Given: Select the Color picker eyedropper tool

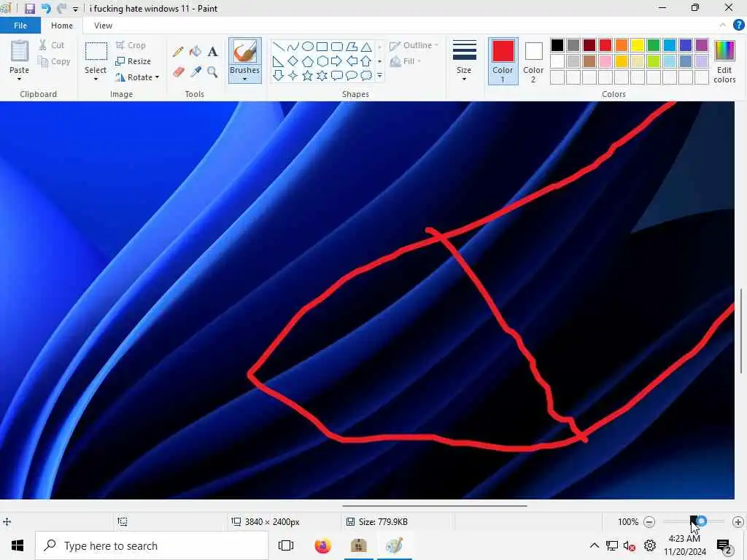Looking at the screenshot, I should [196, 72].
